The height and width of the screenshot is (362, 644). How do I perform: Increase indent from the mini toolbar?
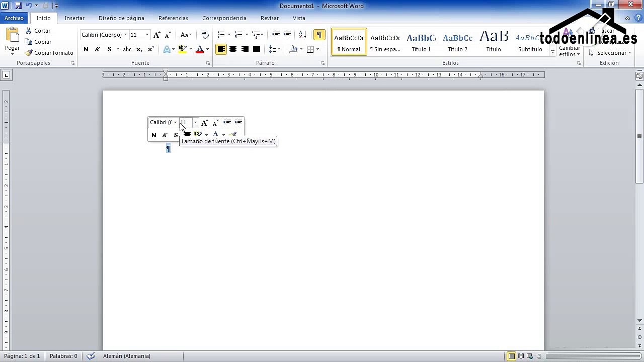(x=238, y=122)
